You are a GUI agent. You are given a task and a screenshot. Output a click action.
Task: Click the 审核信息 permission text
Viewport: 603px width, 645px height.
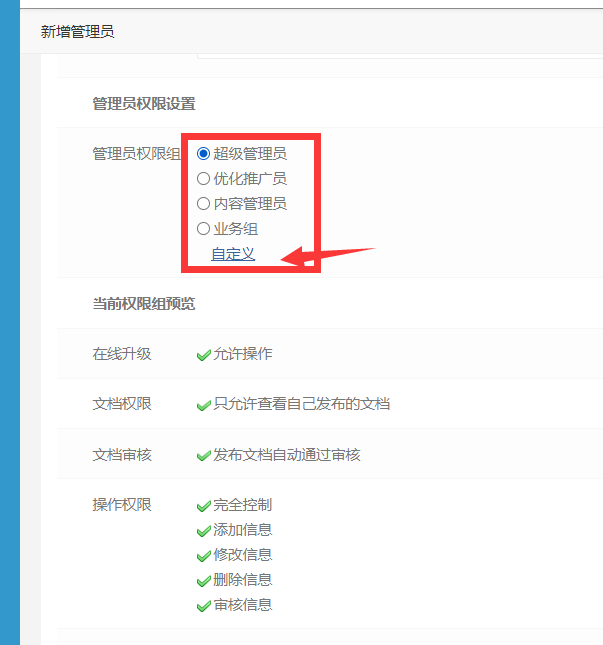pyautogui.click(x=243, y=605)
